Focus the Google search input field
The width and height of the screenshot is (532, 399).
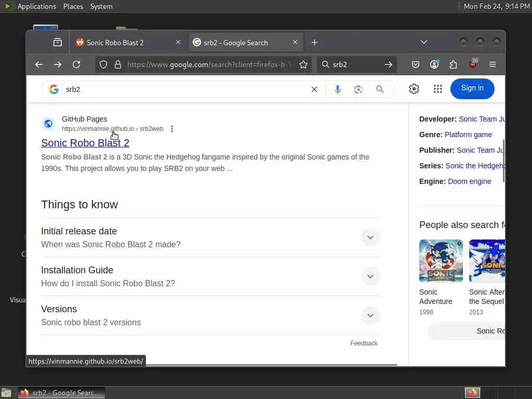point(186,89)
